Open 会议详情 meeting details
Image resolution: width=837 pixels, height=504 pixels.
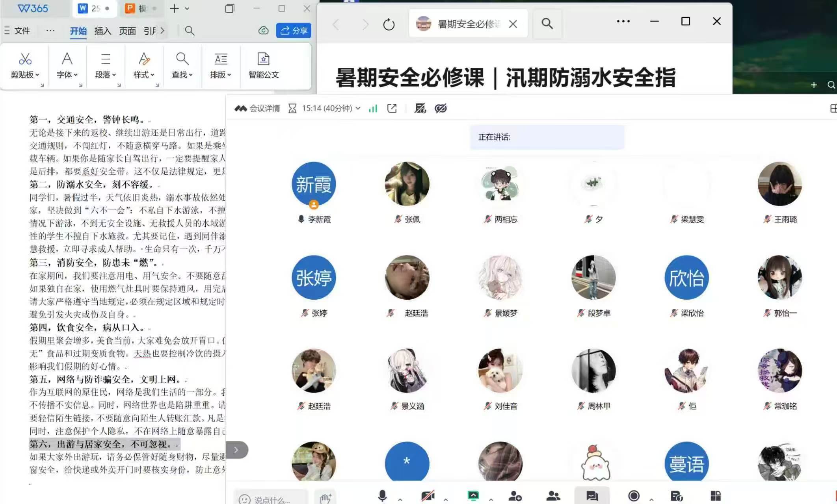pos(257,108)
